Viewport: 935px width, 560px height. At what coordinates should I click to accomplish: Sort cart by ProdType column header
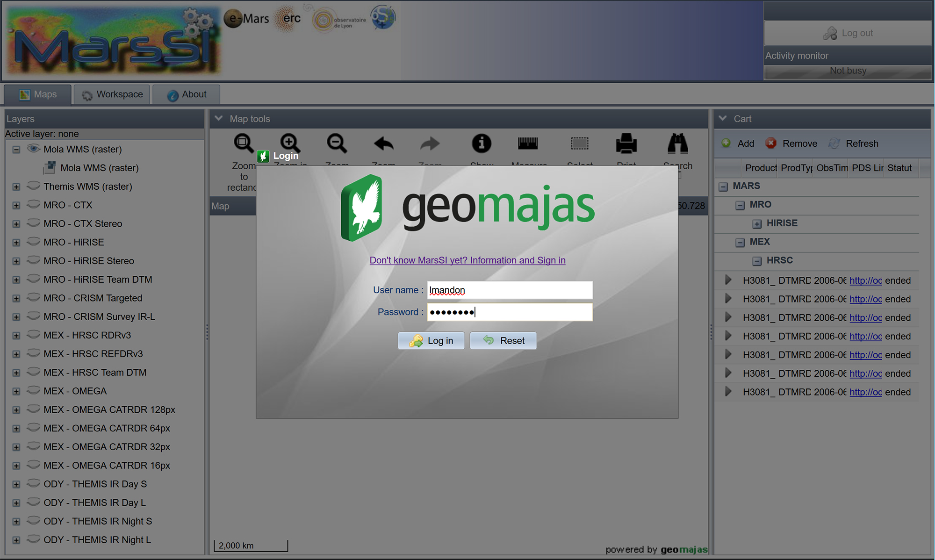pos(796,168)
